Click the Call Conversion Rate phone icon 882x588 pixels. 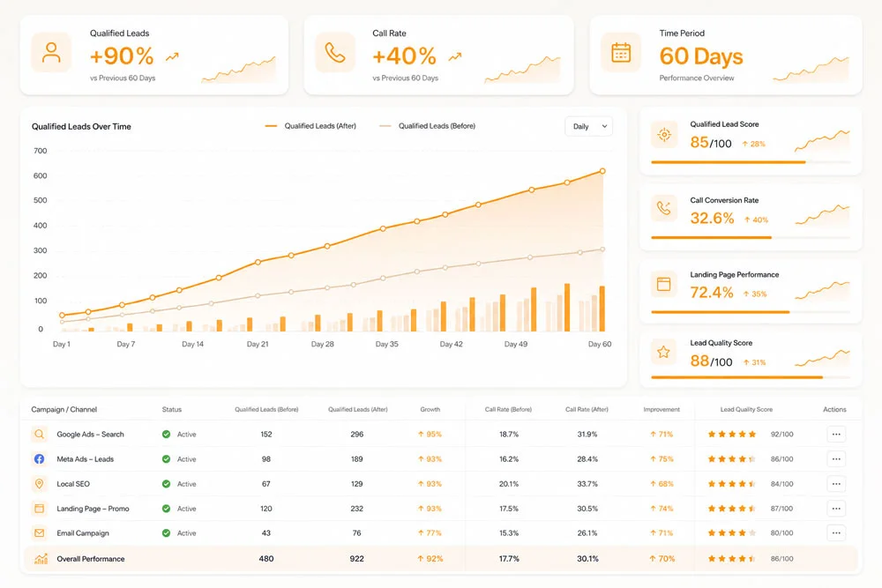point(664,209)
